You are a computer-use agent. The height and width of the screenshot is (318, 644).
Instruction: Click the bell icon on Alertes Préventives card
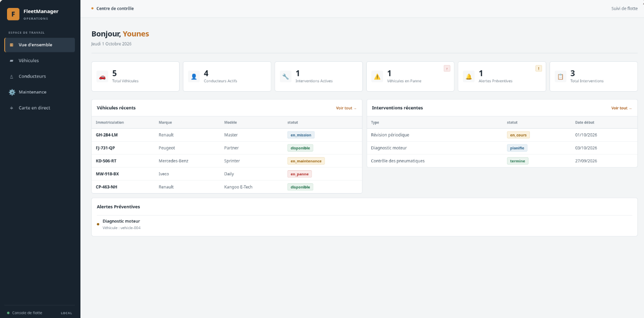[x=469, y=77]
